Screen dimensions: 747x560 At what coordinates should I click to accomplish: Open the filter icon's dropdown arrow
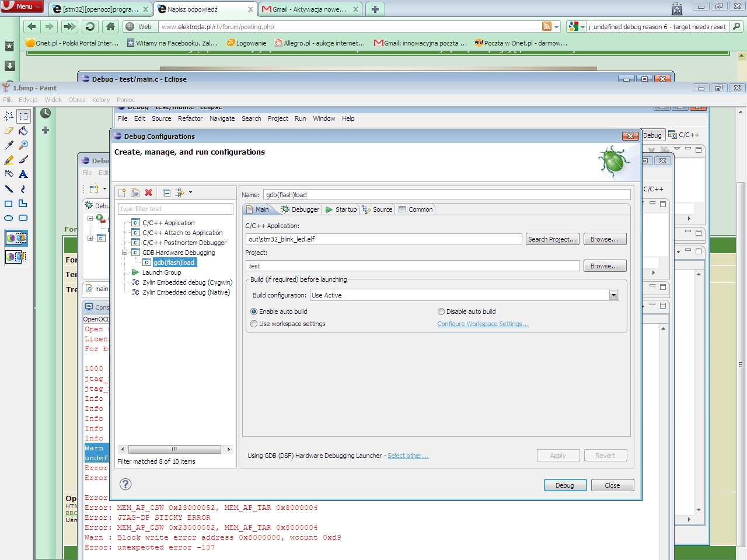tap(190, 193)
